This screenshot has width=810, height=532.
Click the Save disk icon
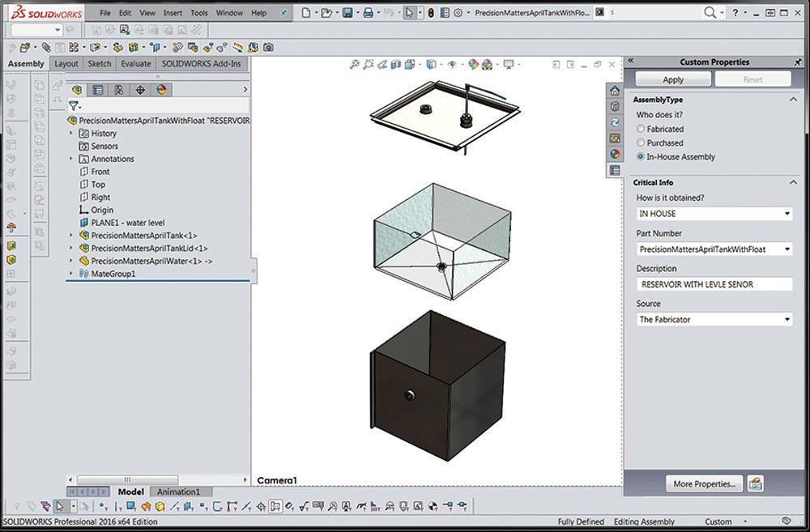pos(347,13)
